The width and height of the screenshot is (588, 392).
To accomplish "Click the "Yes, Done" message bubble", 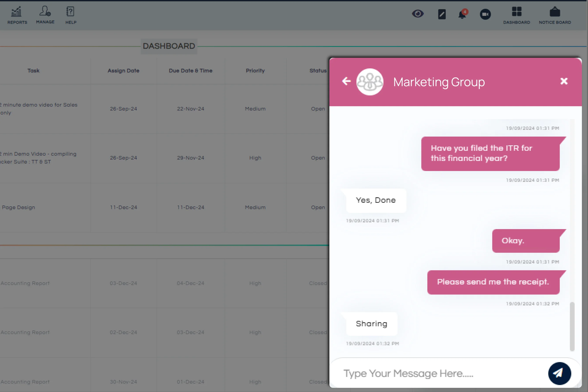I will pos(376,200).
